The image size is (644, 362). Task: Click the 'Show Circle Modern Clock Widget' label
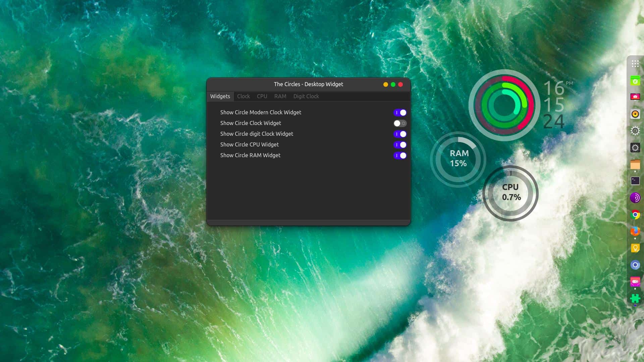click(x=261, y=112)
